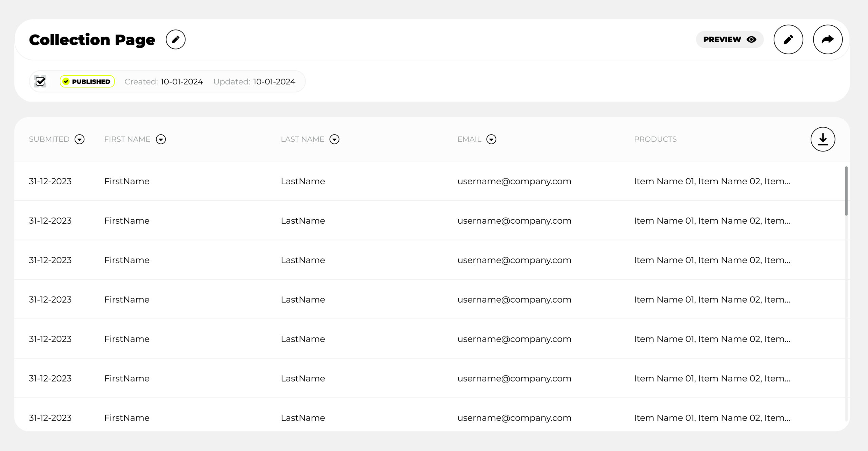Open the SUBMITED column sort dropdown

point(80,139)
